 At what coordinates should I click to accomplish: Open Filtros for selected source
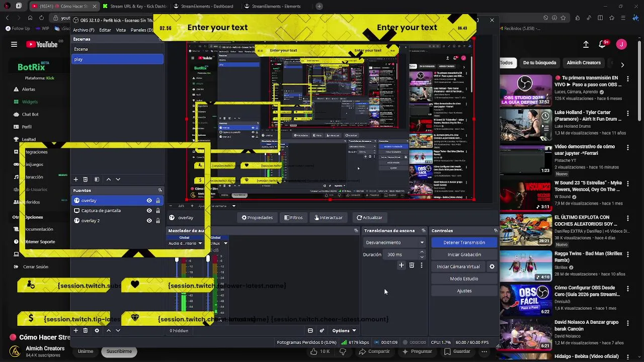click(293, 218)
